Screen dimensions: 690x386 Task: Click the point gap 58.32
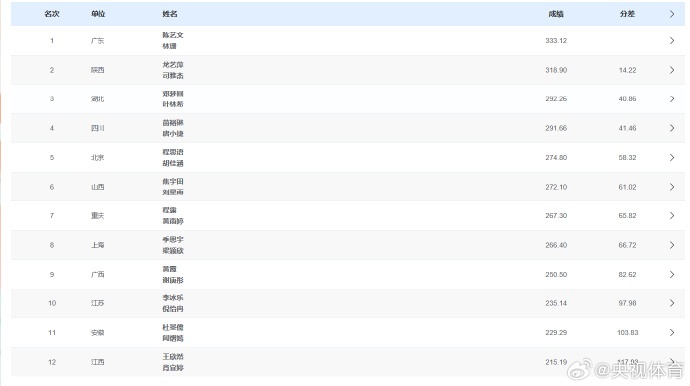[628, 158]
